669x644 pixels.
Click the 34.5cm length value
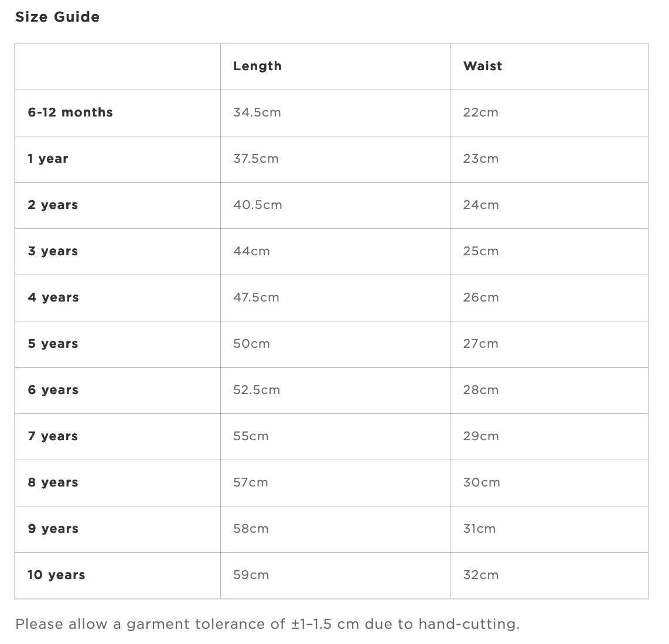(x=257, y=112)
